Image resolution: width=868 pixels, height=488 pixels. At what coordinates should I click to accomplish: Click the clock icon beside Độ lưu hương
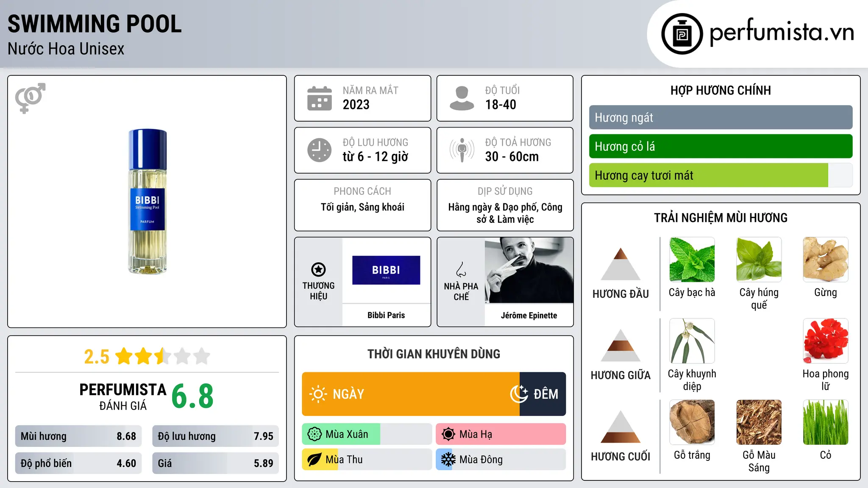click(320, 150)
